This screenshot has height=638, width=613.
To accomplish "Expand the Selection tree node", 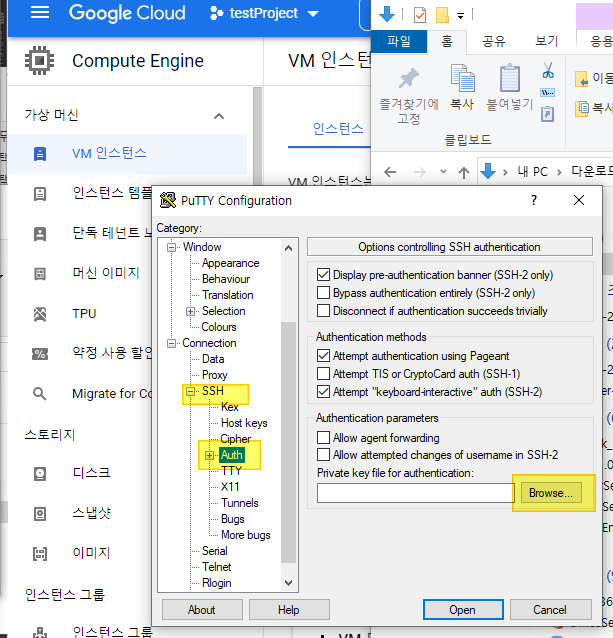I will pos(190,311).
